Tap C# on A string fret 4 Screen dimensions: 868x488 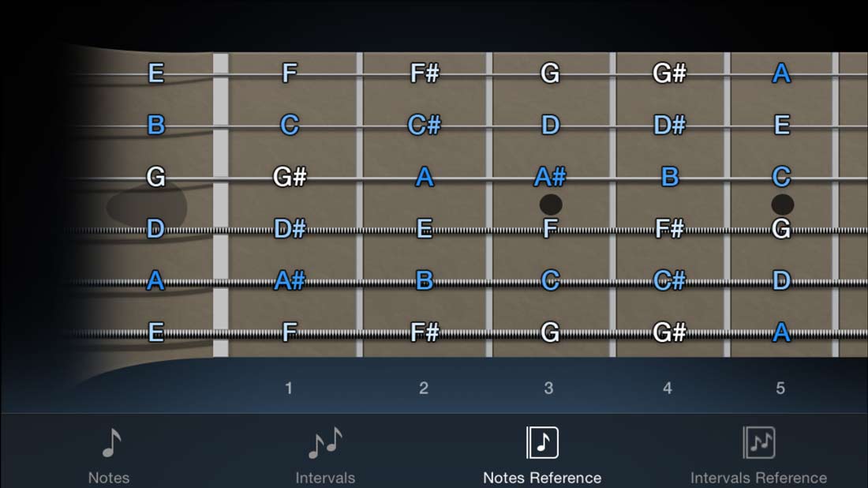[x=670, y=281]
